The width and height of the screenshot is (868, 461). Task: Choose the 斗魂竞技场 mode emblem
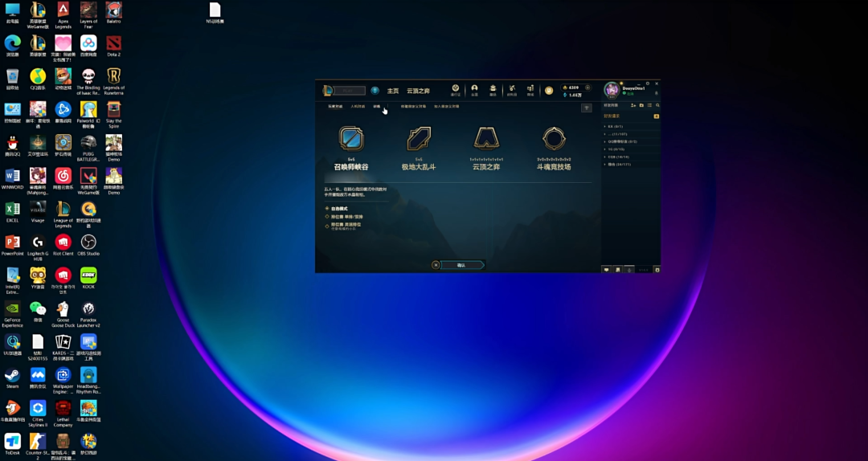[x=554, y=138]
